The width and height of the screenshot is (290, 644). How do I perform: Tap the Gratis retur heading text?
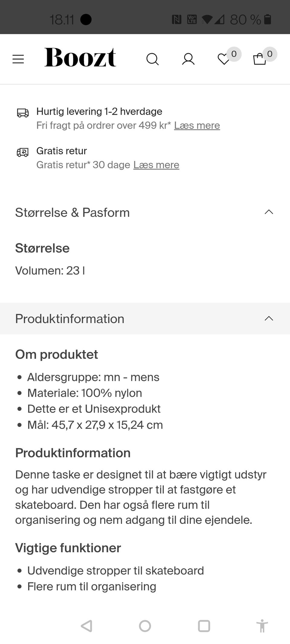point(62,151)
